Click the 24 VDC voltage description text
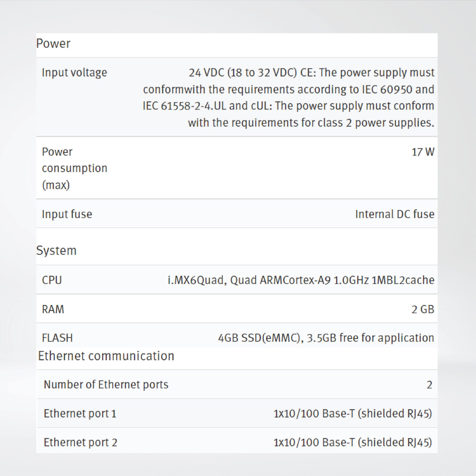 pos(288,98)
